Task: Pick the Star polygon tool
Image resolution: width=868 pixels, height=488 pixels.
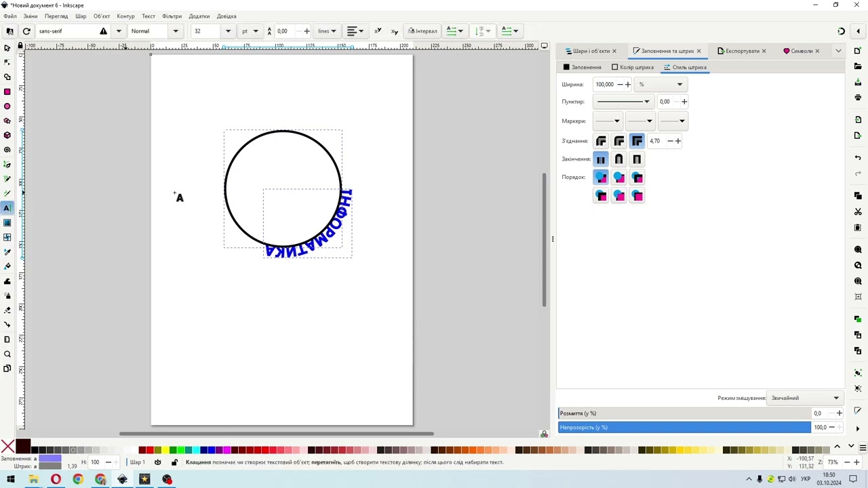Action: (7, 121)
